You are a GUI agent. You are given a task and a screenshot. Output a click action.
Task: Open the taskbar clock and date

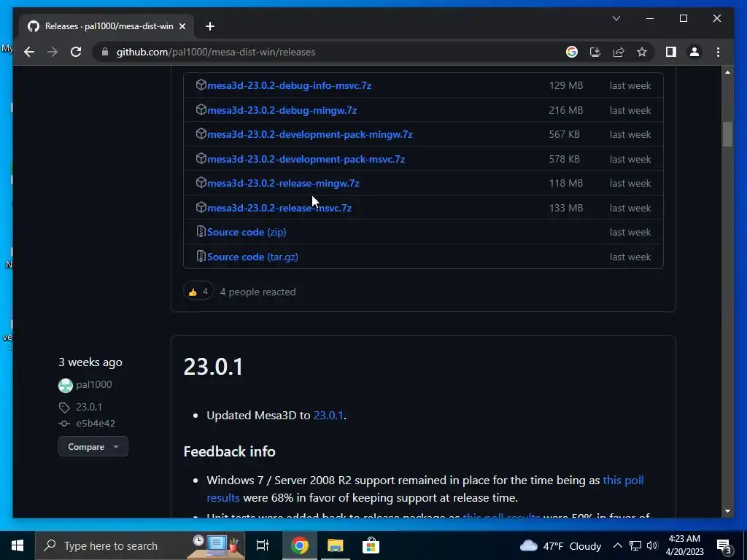point(684,545)
